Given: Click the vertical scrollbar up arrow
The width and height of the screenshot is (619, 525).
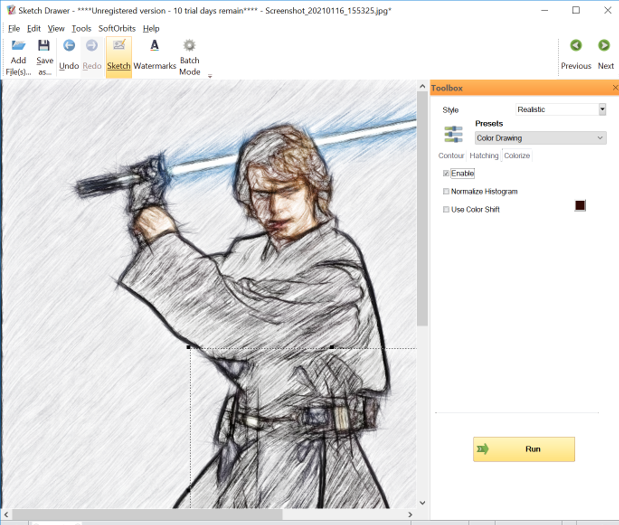Looking at the screenshot, I should [422, 86].
